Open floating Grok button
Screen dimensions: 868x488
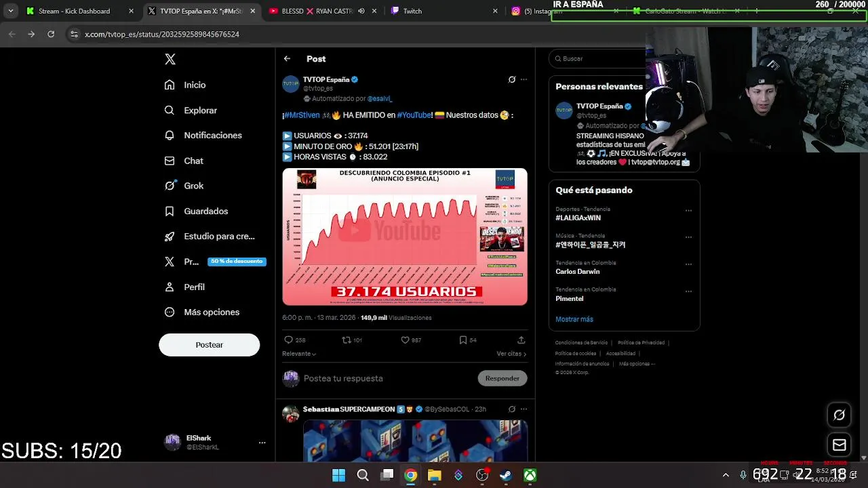[840, 415]
